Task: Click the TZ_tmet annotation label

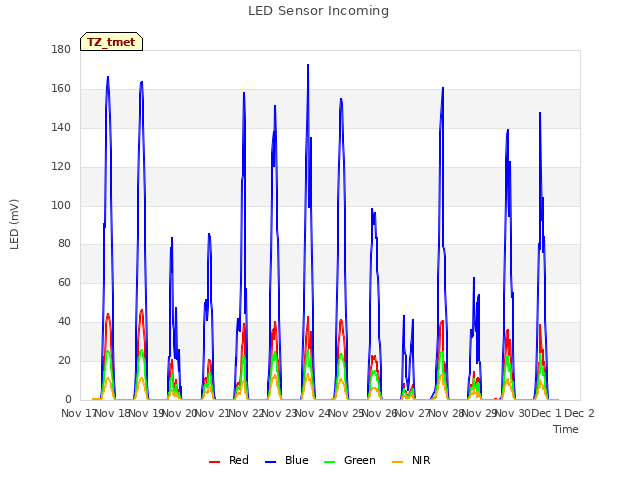Action: click(x=111, y=42)
